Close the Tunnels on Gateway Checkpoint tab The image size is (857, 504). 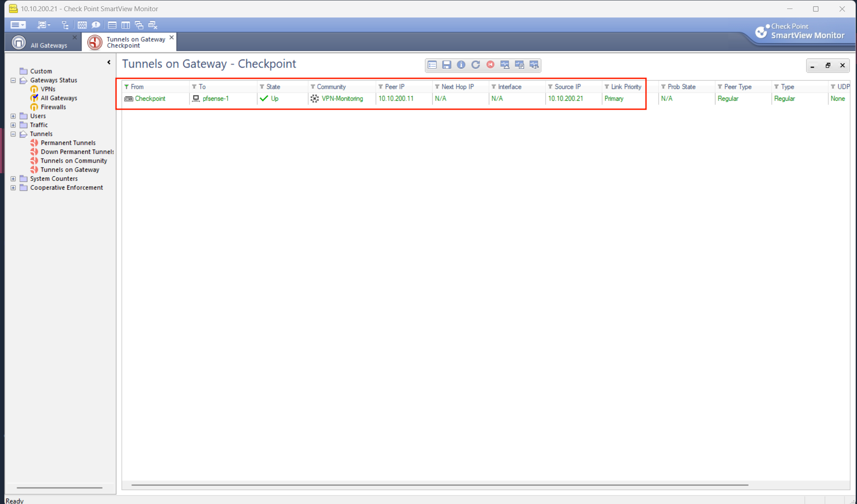click(x=172, y=38)
